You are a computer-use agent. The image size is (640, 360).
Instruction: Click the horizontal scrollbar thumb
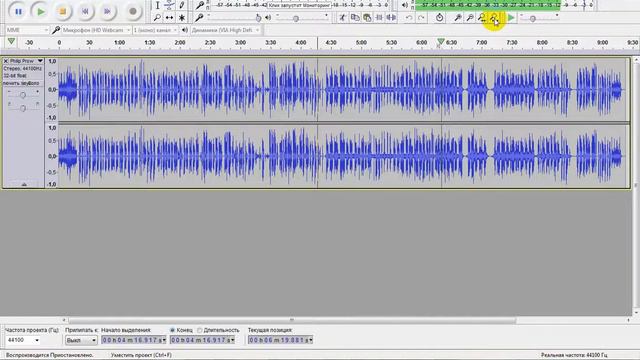[x=292, y=320]
